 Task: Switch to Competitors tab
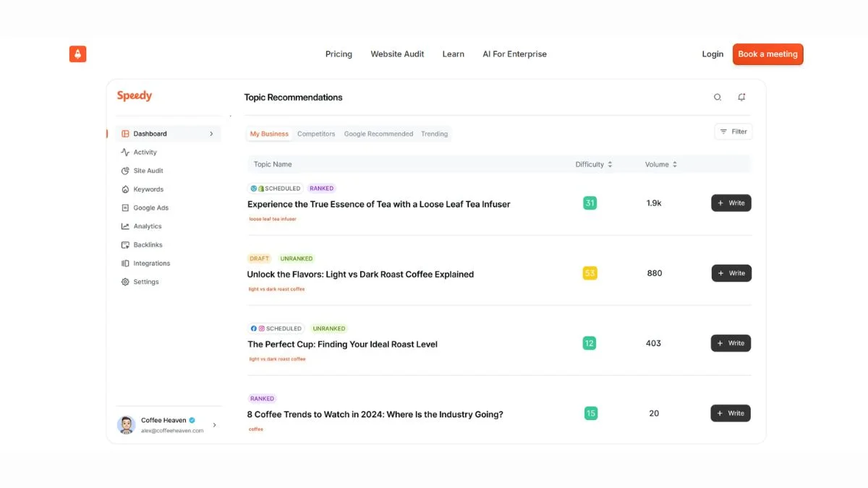316,134
